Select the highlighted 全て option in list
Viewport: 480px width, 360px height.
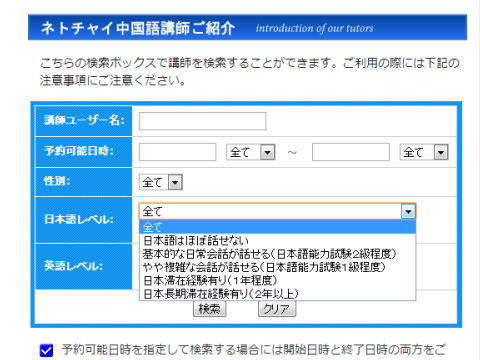(x=277, y=227)
